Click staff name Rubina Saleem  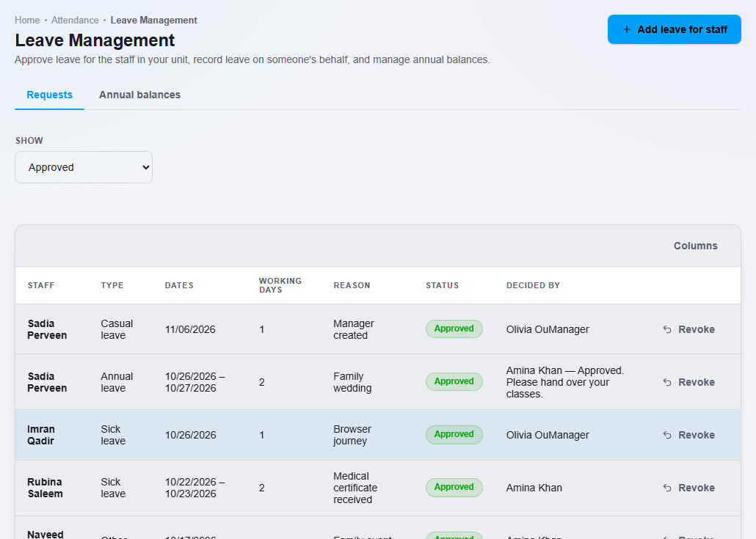click(45, 488)
